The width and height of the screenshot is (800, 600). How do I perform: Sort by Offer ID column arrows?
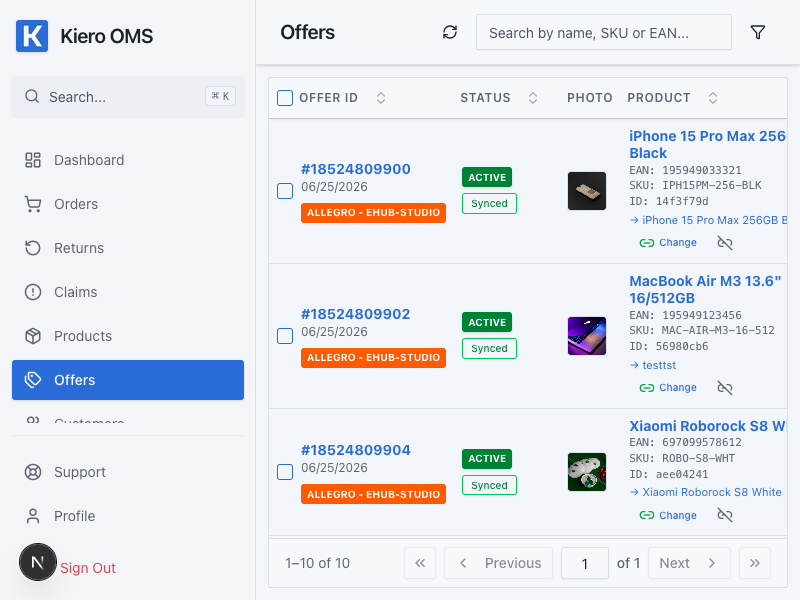click(381, 98)
